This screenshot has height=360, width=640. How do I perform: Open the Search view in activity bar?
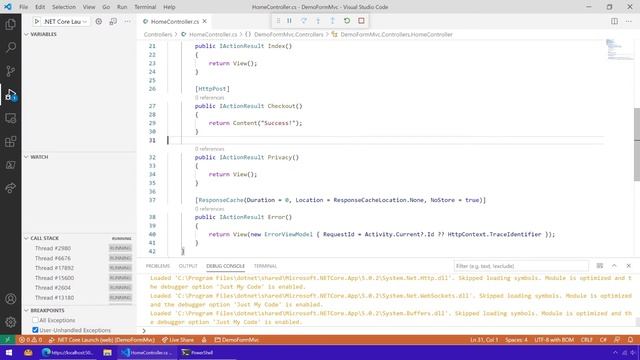(11, 47)
